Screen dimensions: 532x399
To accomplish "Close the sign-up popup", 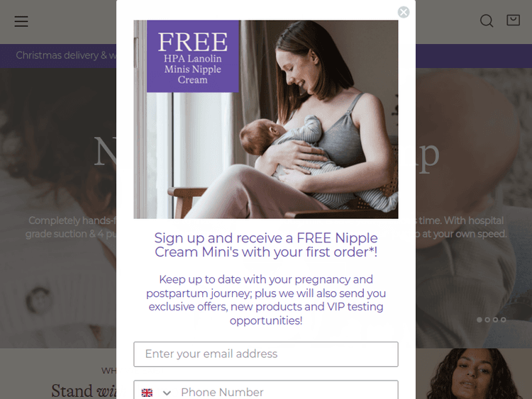I will [x=404, y=12].
